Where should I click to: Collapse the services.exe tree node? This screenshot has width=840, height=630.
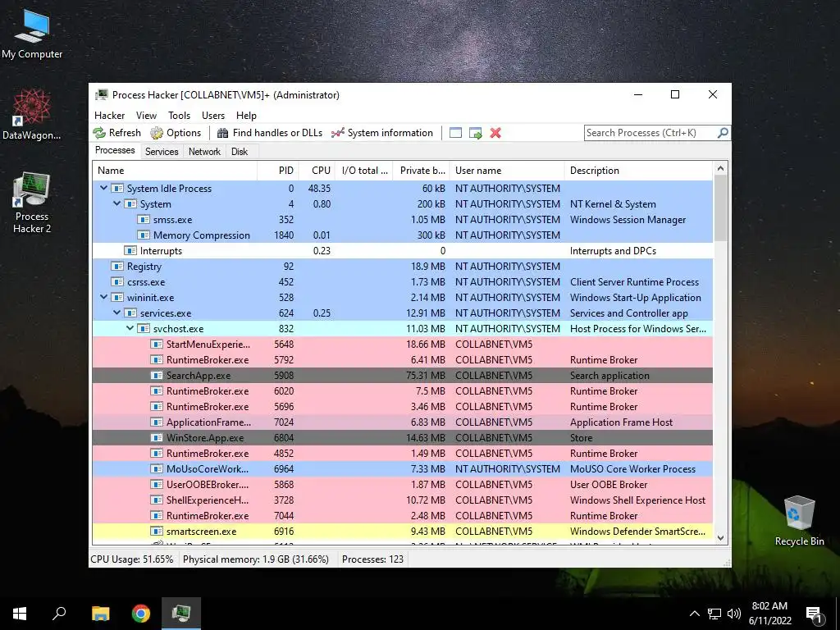pos(116,313)
